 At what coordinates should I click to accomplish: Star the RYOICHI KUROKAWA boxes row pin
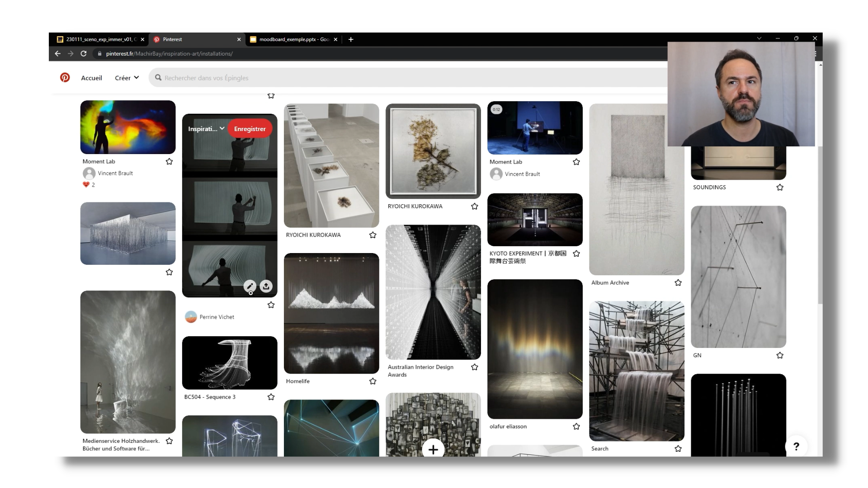click(x=373, y=235)
